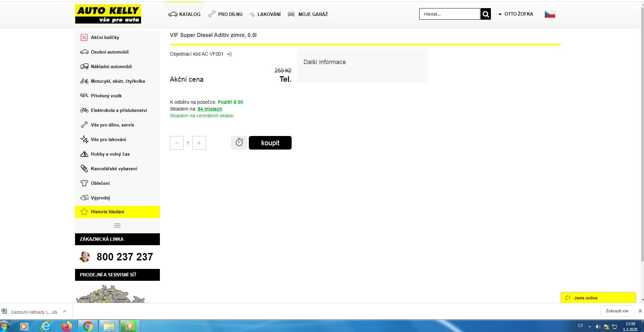644x332 pixels.
Task: Open the download item options chevron
Action: pyautogui.click(x=65, y=312)
